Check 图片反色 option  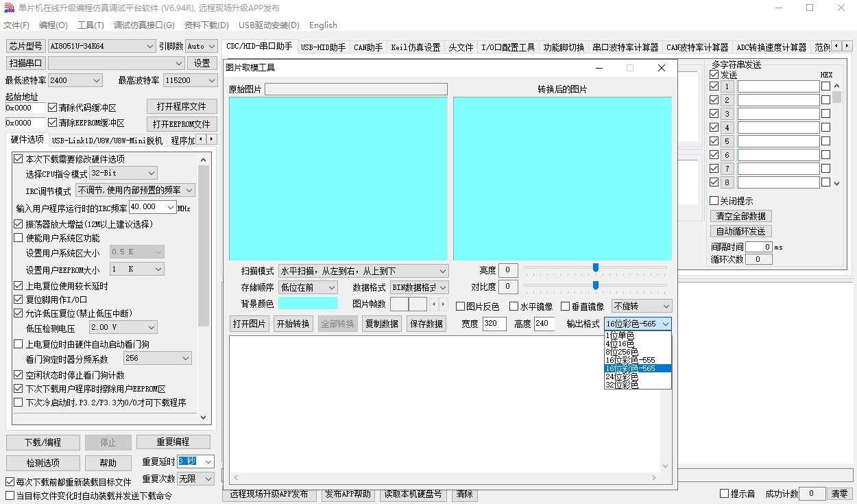tap(461, 307)
